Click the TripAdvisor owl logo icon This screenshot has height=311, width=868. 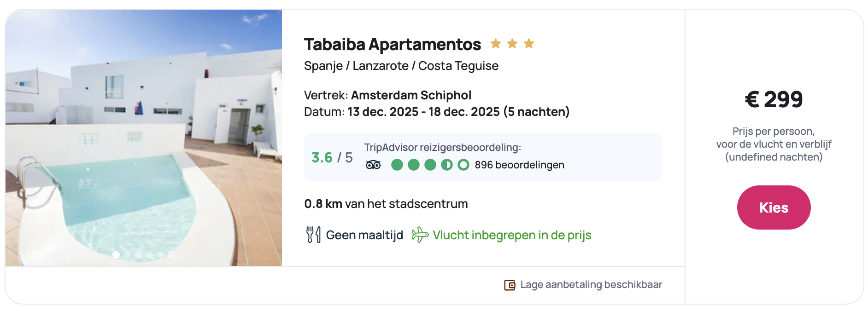(x=373, y=165)
